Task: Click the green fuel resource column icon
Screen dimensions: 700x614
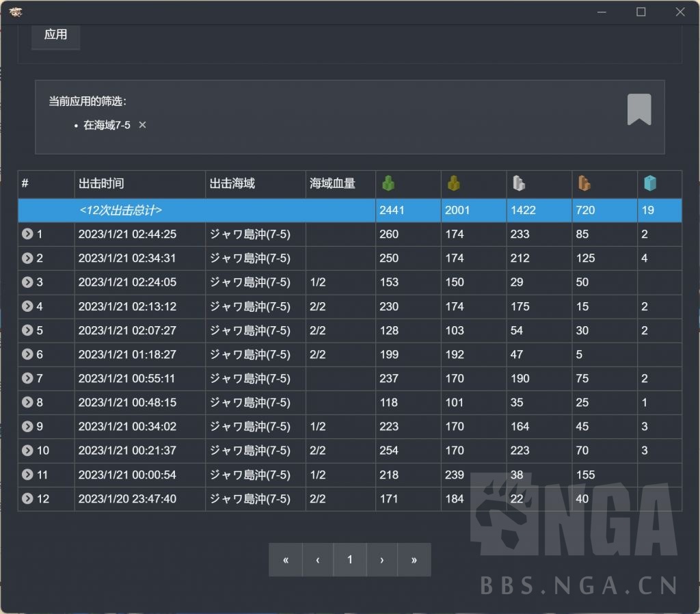Action: coord(388,183)
